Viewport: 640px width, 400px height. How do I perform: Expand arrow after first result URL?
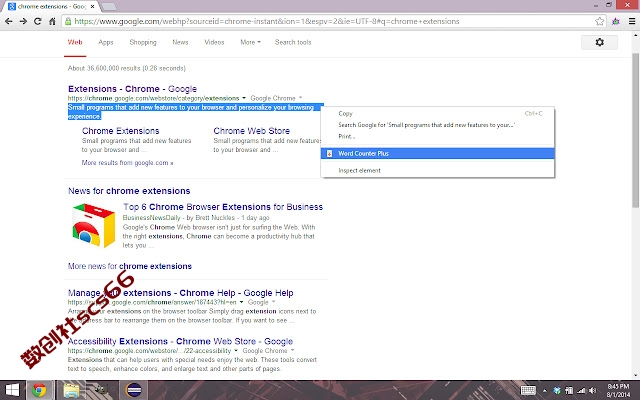click(244, 98)
